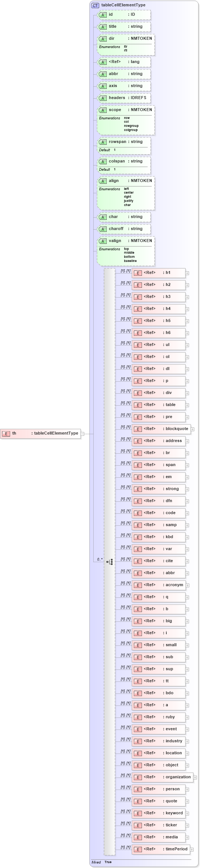The height and width of the screenshot is (868, 200).
Task: Select the keyword element reference box
Action: tap(158, 813)
